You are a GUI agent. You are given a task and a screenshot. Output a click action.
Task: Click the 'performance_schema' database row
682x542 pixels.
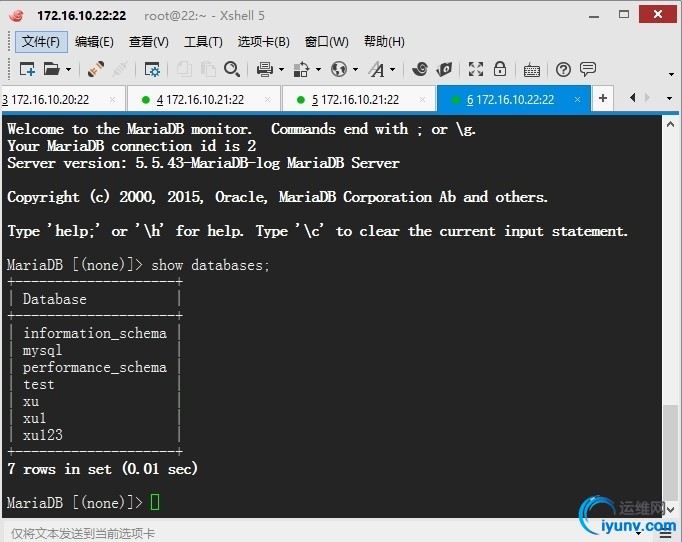pyautogui.click(x=95, y=367)
